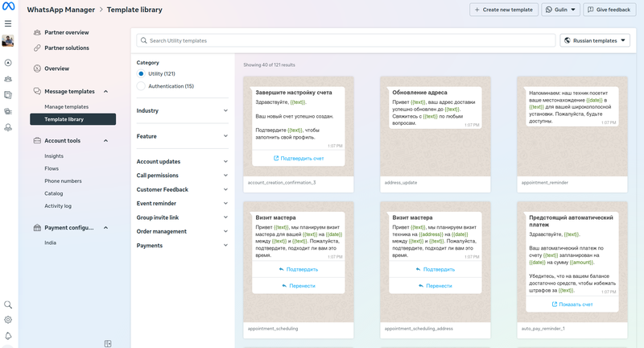Screen dimensions: 644x348
Task: Open the hamburger menu icon
Action: 8,24
